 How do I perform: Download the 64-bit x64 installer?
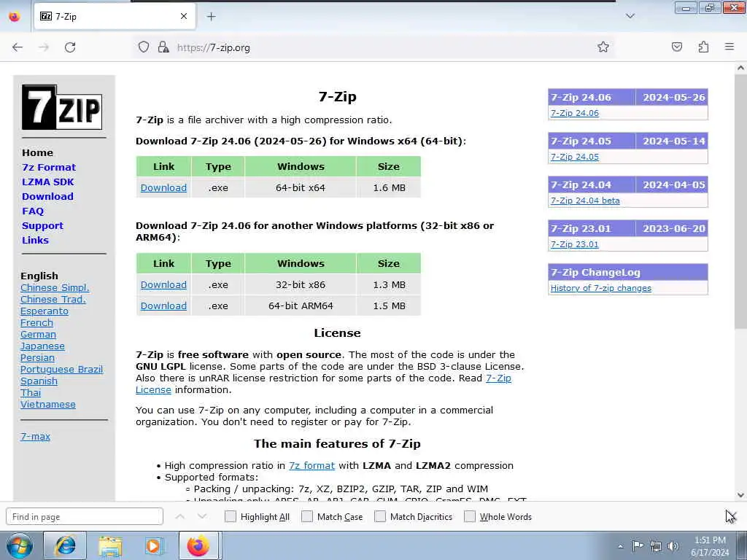(x=163, y=187)
